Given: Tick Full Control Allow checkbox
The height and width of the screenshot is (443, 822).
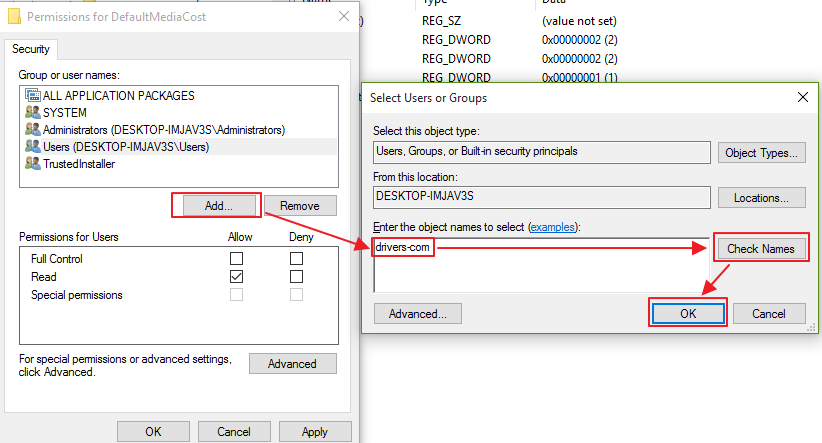Looking at the screenshot, I should [236, 258].
